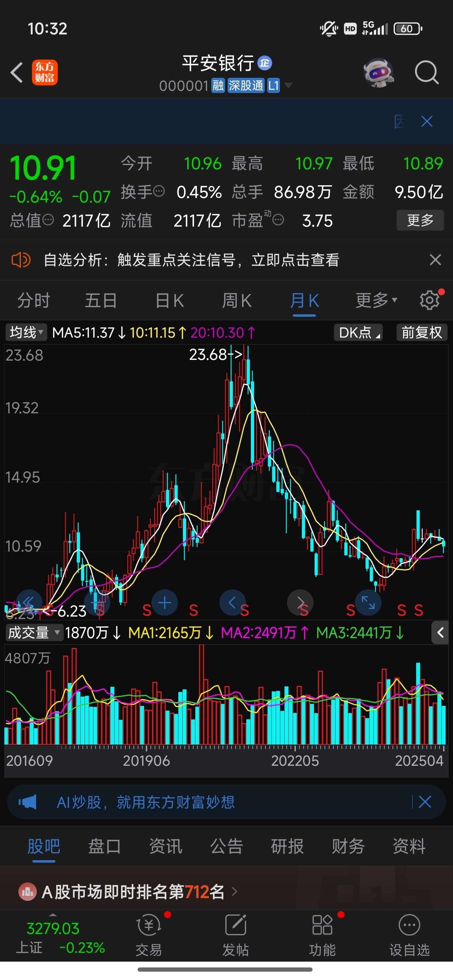Open the 股吧 tab
The width and height of the screenshot is (453, 980).
coord(44,846)
